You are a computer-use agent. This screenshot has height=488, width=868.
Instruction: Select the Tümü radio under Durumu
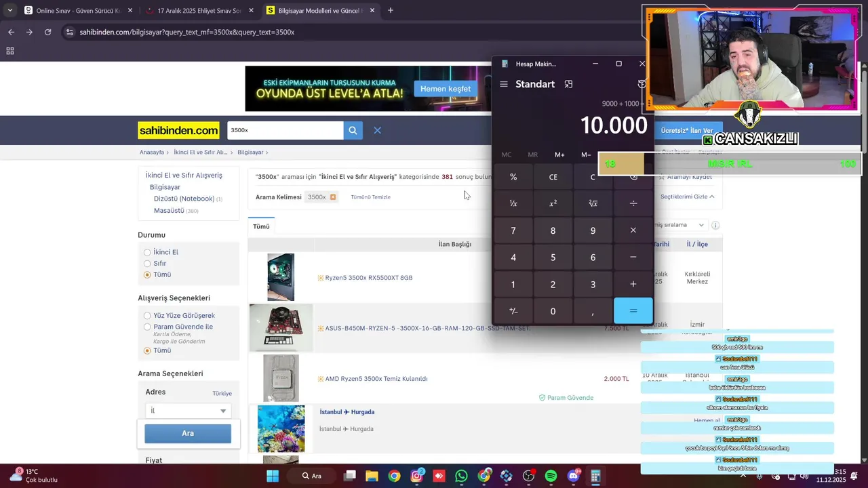(147, 274)
